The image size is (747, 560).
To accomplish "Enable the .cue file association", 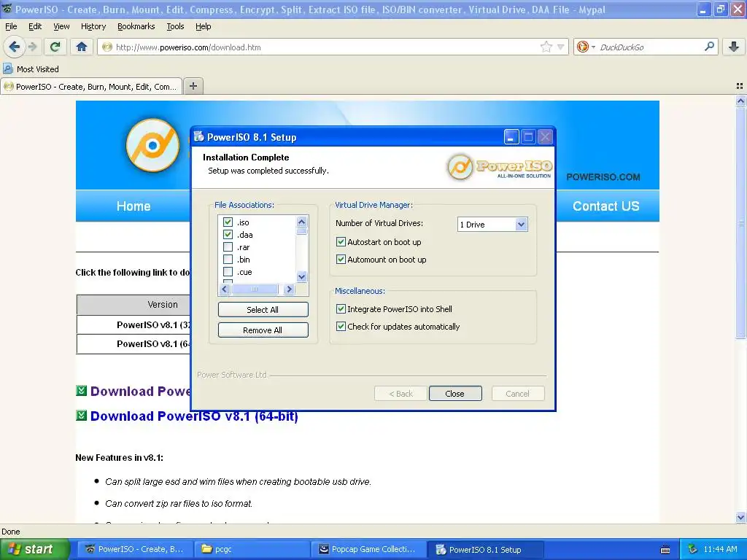I will 228,272.
